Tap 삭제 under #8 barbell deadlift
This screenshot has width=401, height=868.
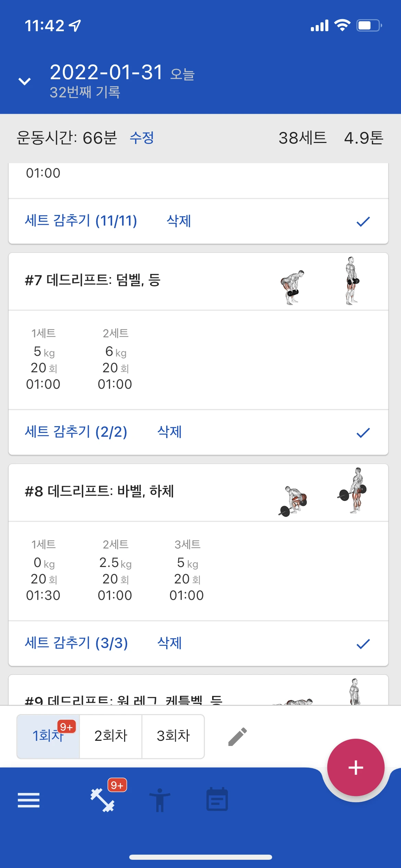(x=169, y=643)
